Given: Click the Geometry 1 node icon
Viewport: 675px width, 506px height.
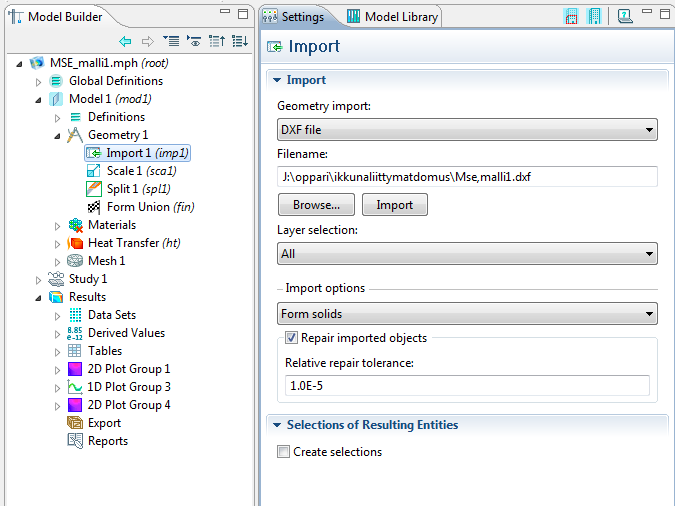Looking at the screenshot, I should 75,135.
